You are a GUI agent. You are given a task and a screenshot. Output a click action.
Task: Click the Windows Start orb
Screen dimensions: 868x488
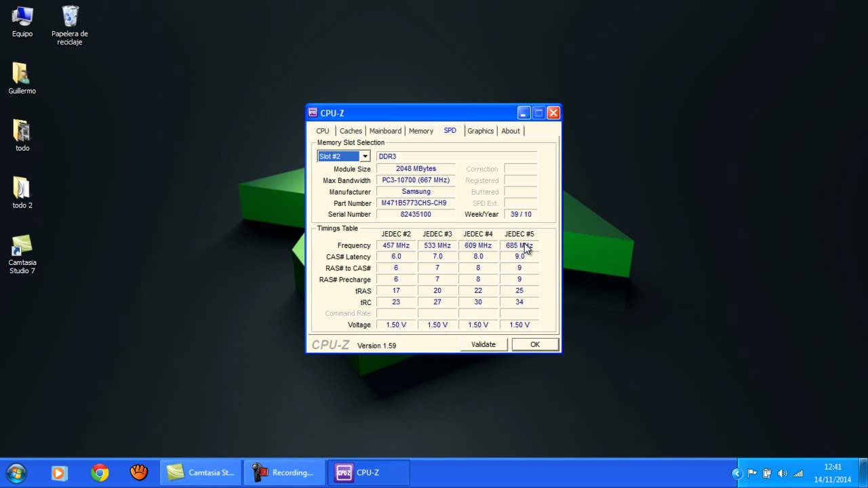16,472
